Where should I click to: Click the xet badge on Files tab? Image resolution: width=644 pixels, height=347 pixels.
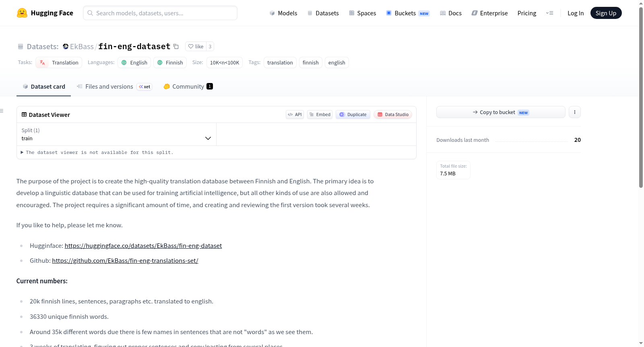click(x=144, y=87)
